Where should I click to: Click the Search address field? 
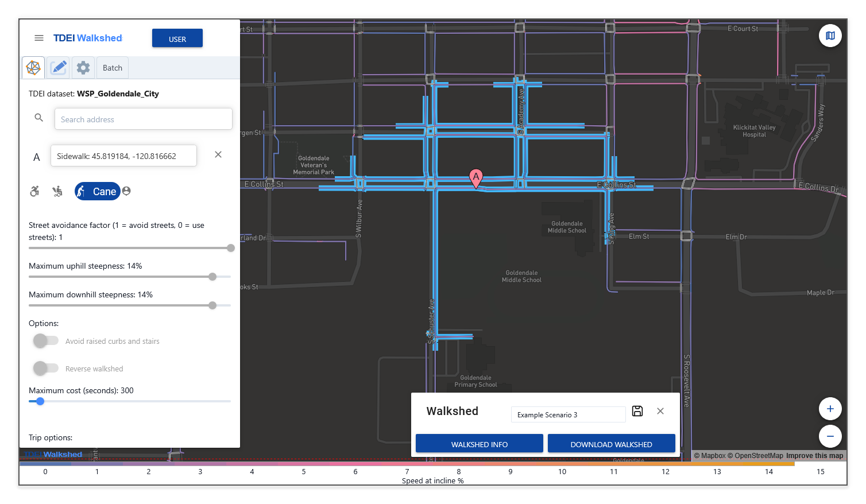coord(143,119)
